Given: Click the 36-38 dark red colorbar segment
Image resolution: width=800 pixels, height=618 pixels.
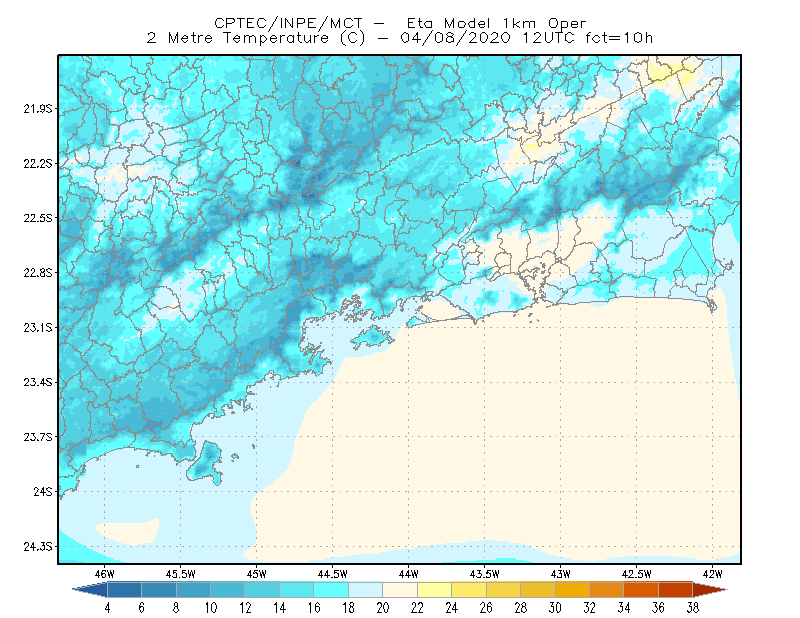Looking at the screenshot, I should point(676,590).
